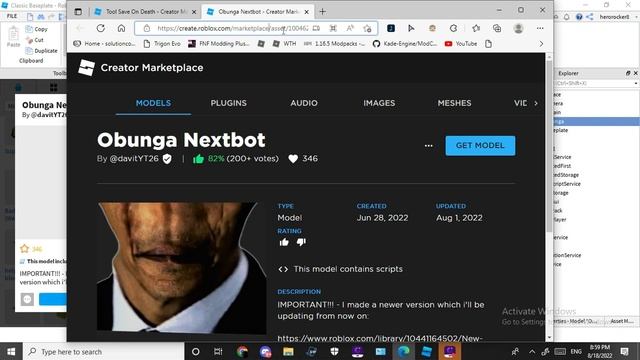Open the roblox.com/library link in description

[380, 338]
